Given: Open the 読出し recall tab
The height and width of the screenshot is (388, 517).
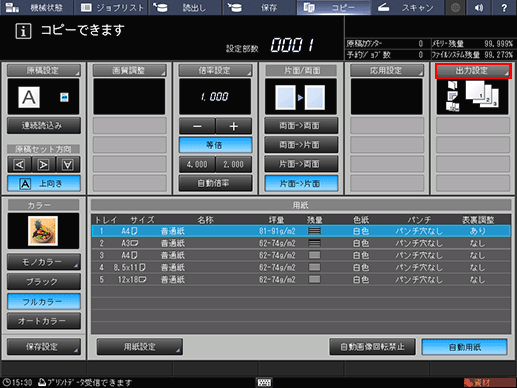Looking at the screenshot, I should (185, 7).
